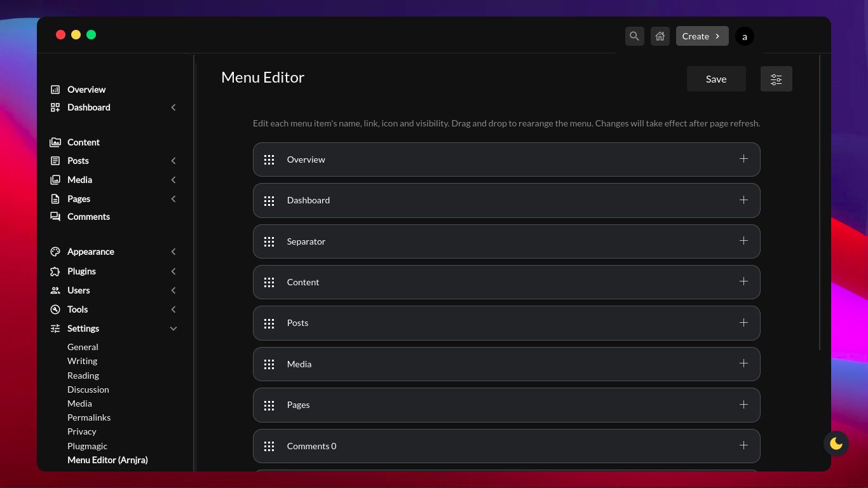The width and height of the screenshot is (868, 488).
Task: Grab the drag handle of the Posts row
Action: pyautogui.click(x=269, y=323)
